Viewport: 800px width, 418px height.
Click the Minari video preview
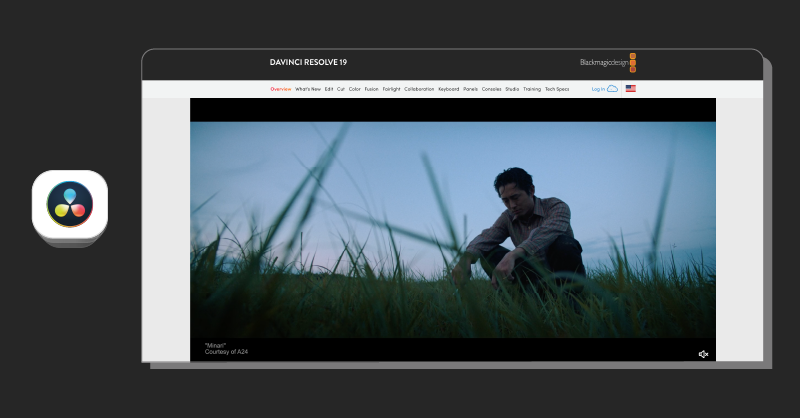453,230
